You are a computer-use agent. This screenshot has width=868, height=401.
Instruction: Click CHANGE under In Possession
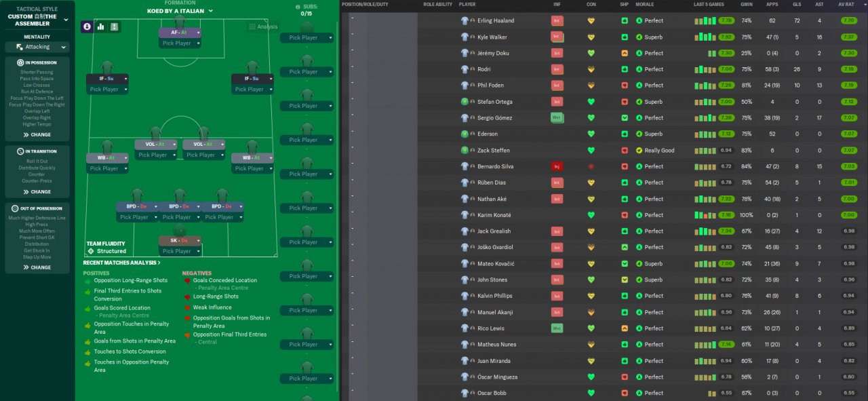click(37, 135)
